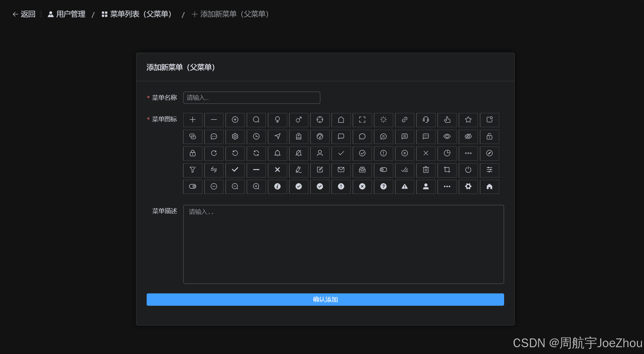Viewport: 644px width, 354px height.
Task: Pick the bell icon
Action: 277,153
